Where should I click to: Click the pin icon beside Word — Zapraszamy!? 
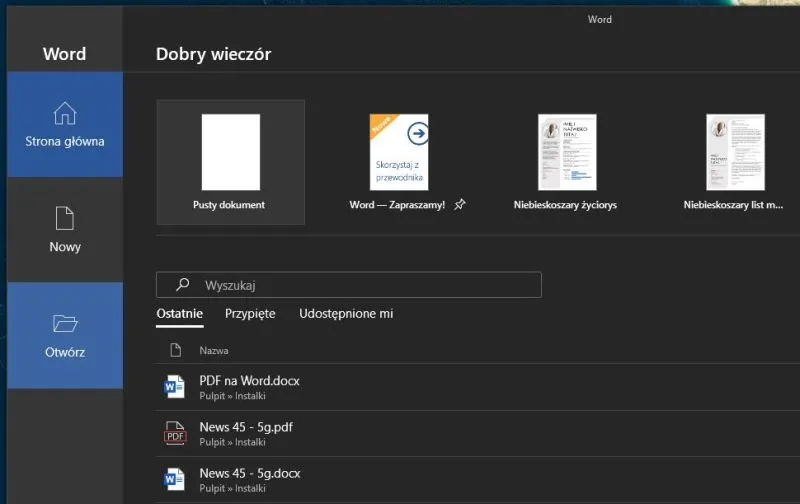tap(460, 205)
